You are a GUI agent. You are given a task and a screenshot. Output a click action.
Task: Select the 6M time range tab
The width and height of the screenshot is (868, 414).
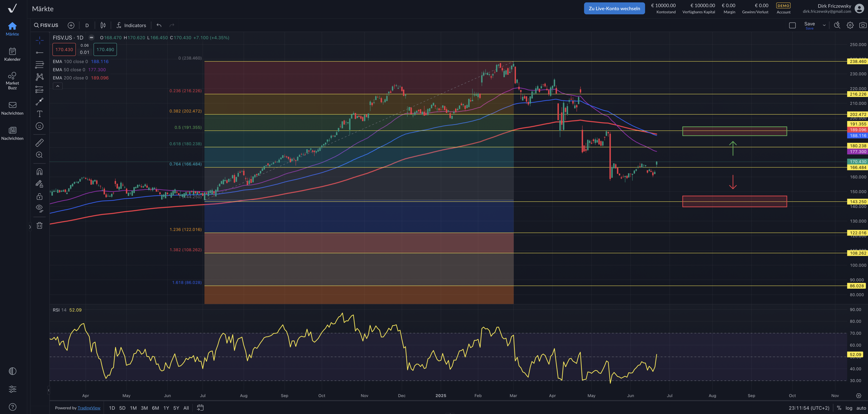(x=155, y=408)
